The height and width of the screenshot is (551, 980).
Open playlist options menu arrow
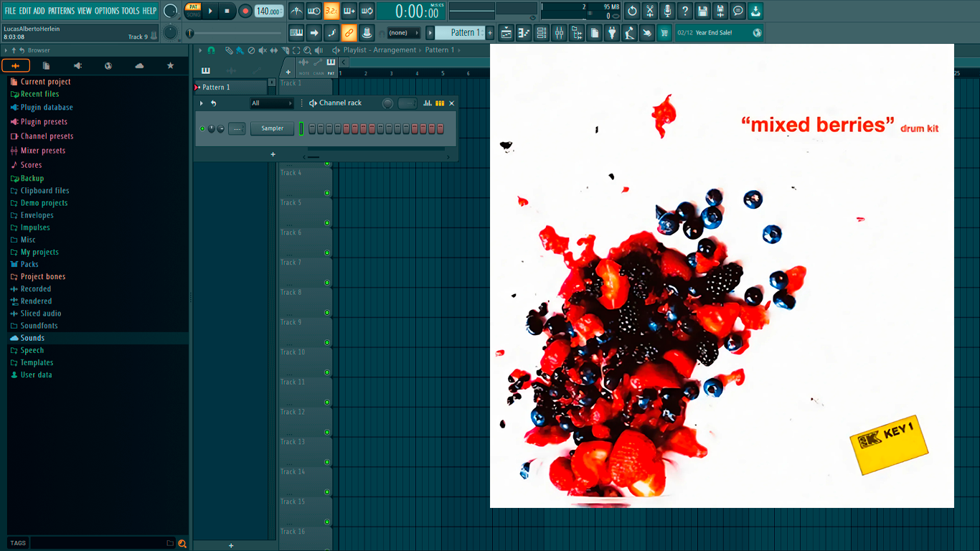tap(202, 50)
